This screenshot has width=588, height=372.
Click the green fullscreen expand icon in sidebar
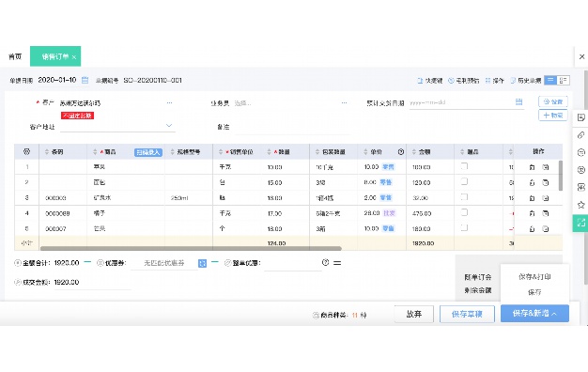coord(580,223)
